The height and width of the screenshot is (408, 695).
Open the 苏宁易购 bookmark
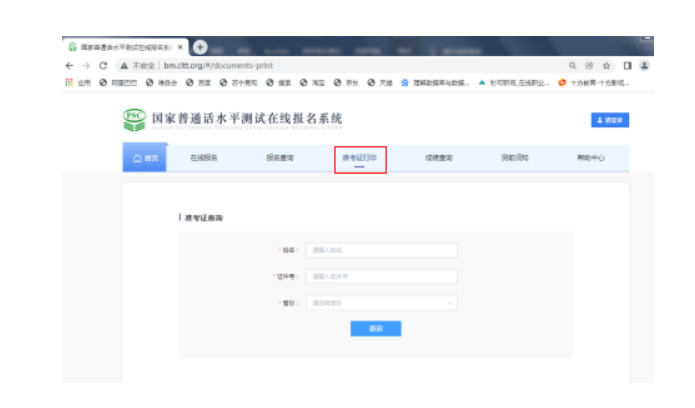coord(238,82)
